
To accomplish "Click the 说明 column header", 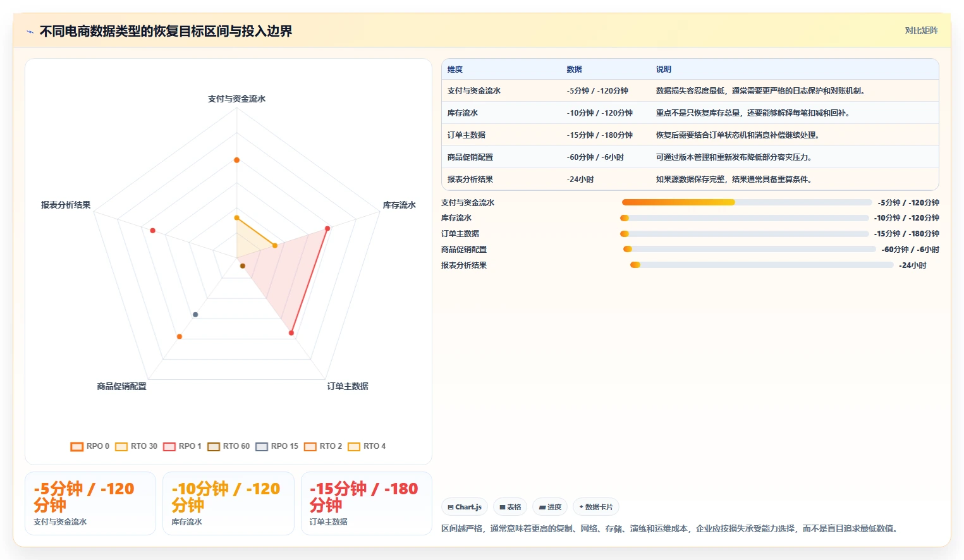I will (x=663, y=70).
